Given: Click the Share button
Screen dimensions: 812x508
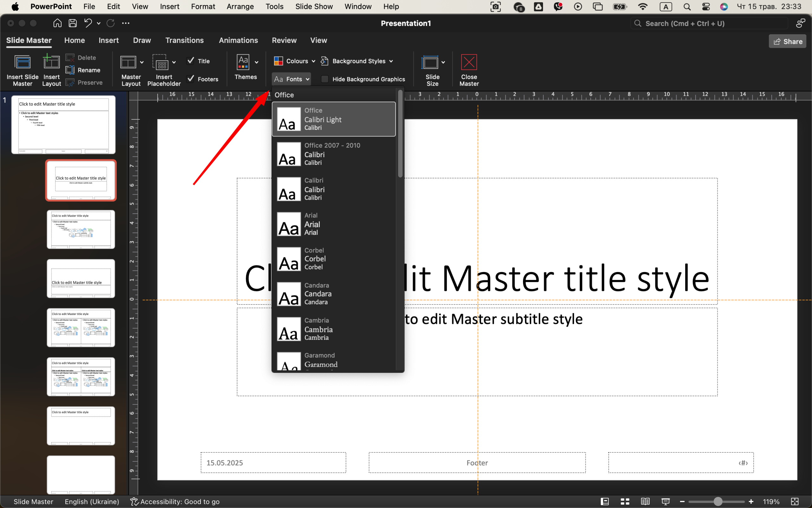Looking at the screenshot, I should tap(787, 41).
